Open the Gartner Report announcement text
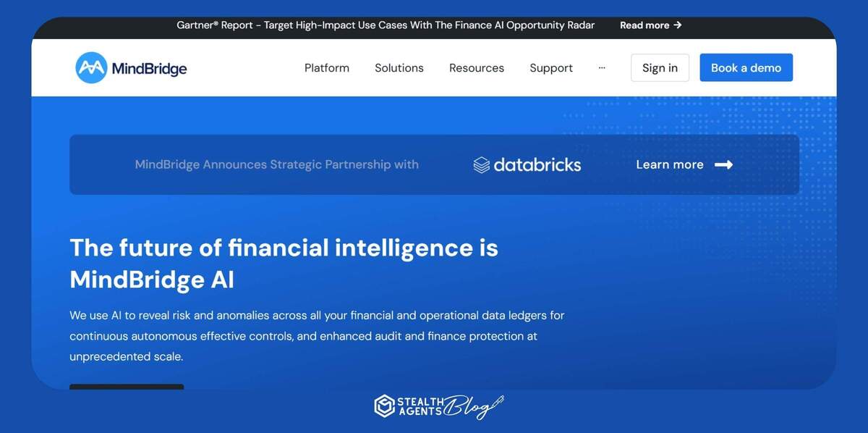Viewport: 868px width, 433px height. pos(386,25)
